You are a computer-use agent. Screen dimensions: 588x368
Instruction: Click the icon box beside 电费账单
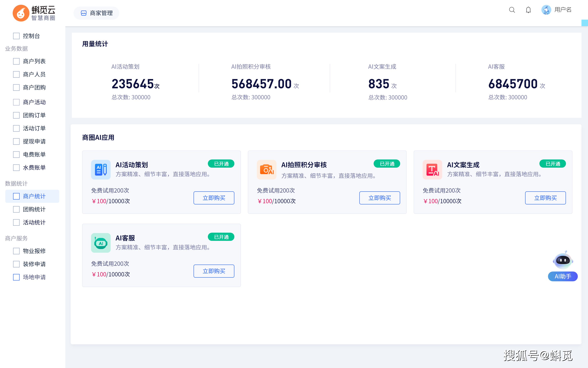click(16, 155)
